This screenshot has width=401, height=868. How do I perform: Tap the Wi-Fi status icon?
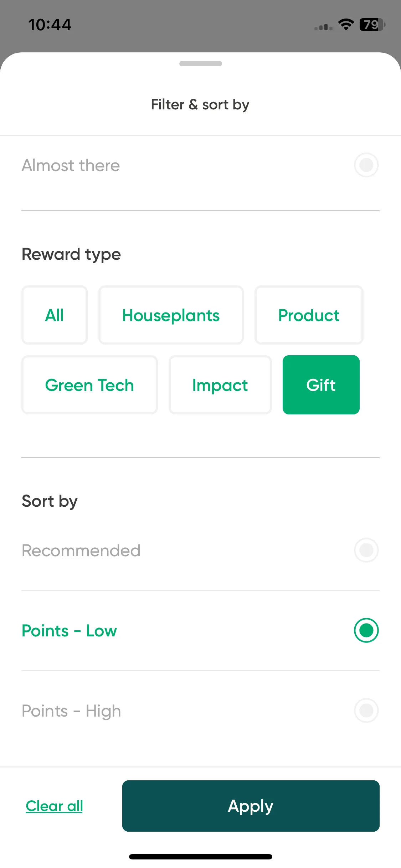point(346,25)
